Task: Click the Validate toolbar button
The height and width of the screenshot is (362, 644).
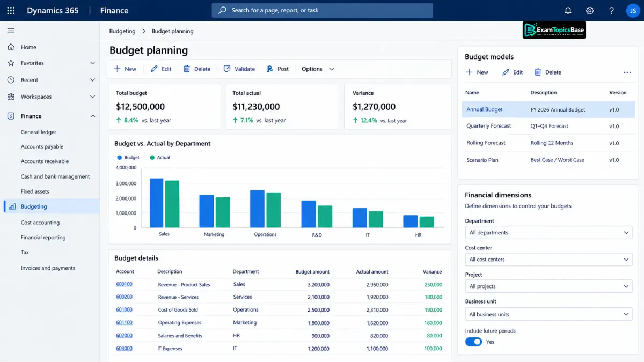Action: tap(239, 69)
